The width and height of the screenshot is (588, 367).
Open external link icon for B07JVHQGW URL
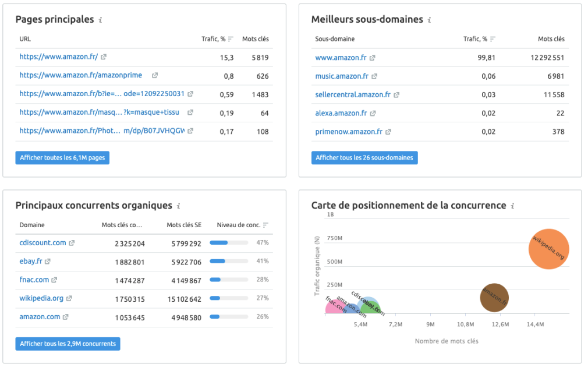190,130
